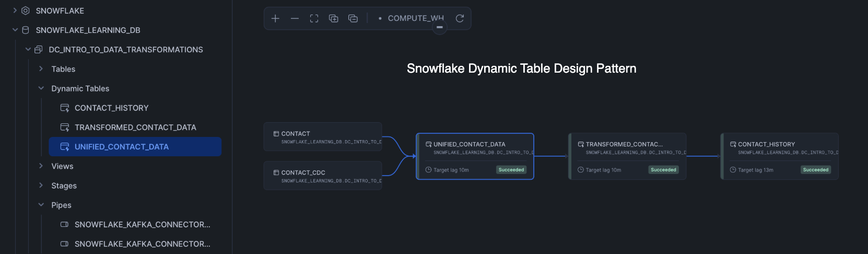The width and height of the screenshot is (868, 254).
Task: Click the first Kafka connector pipe icon
Action: [x=65, y=224]
